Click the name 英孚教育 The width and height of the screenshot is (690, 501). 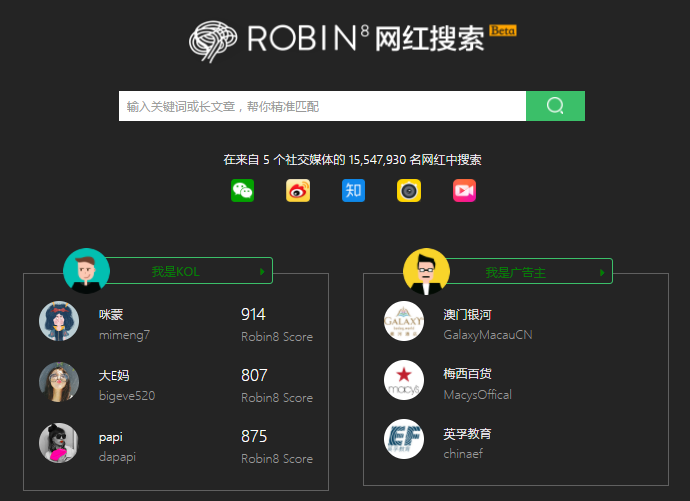coord(467,434)
